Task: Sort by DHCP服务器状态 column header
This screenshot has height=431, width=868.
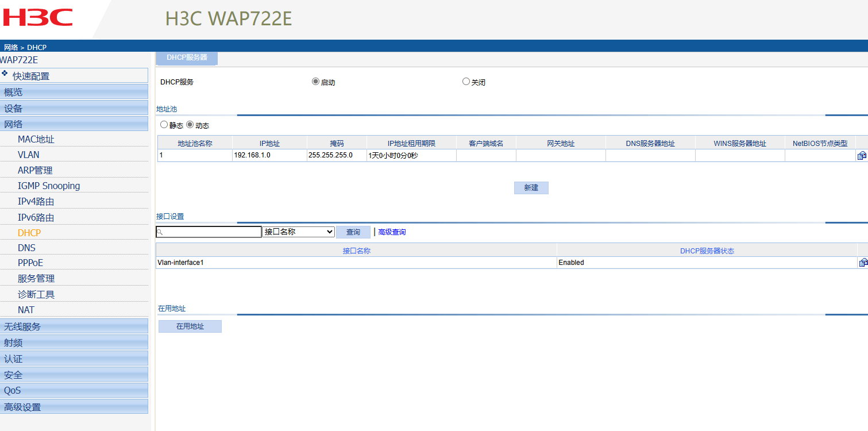Action: tap(707, 251)
